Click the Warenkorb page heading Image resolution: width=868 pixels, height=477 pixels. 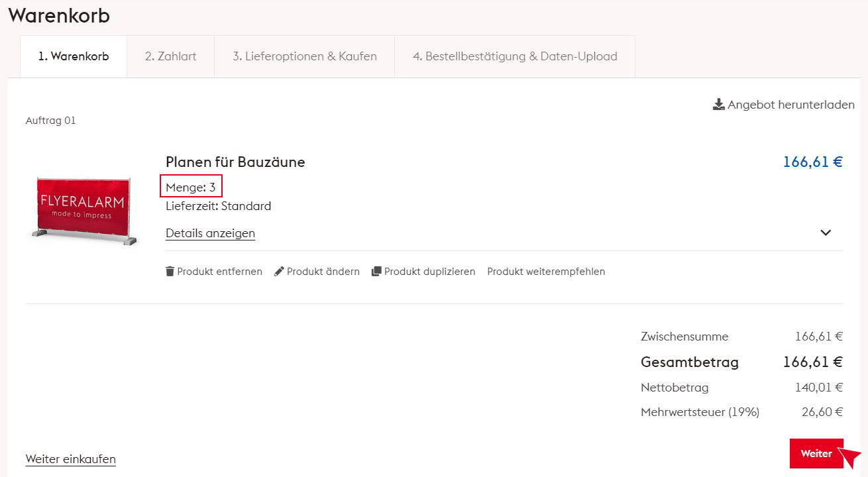click(x=59, y=16)
